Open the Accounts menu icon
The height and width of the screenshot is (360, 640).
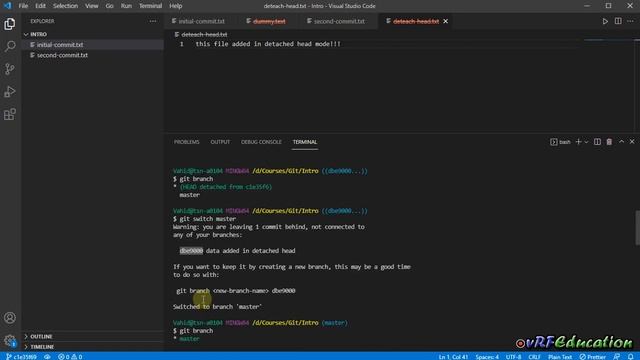click(x=10, y=318)
